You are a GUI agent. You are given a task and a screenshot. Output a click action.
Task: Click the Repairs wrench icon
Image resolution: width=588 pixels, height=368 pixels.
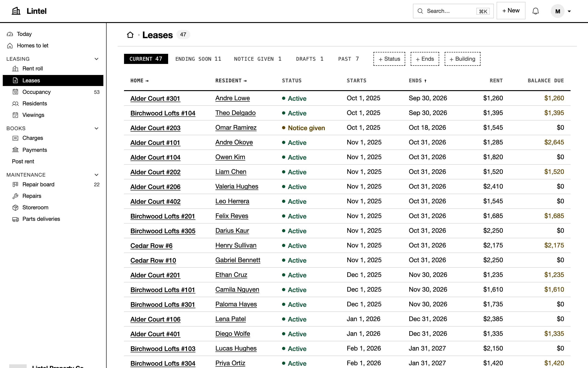(x=15, y=196)
